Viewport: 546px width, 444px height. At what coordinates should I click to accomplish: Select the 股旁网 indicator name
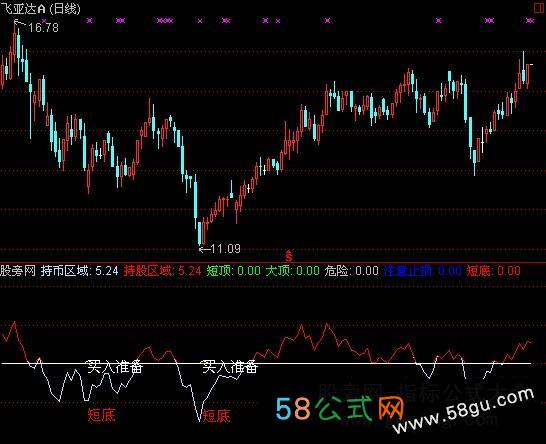click(x=18, y=271)
